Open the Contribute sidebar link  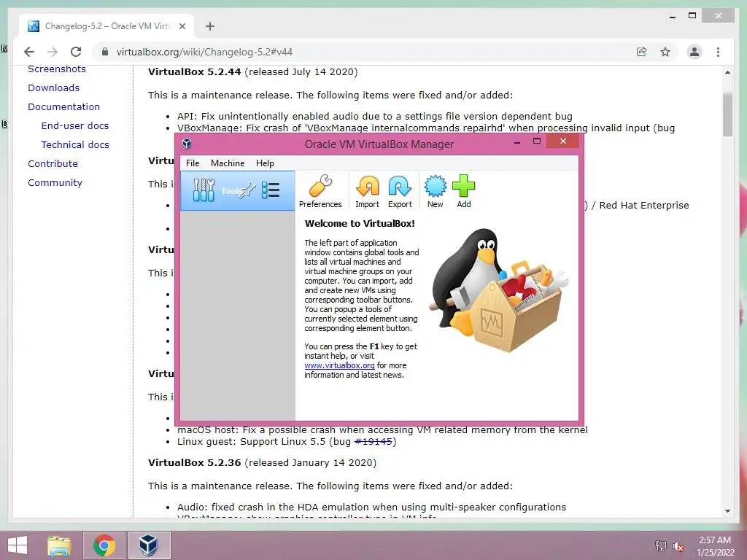pyautogui.click(x=53, y=164)
